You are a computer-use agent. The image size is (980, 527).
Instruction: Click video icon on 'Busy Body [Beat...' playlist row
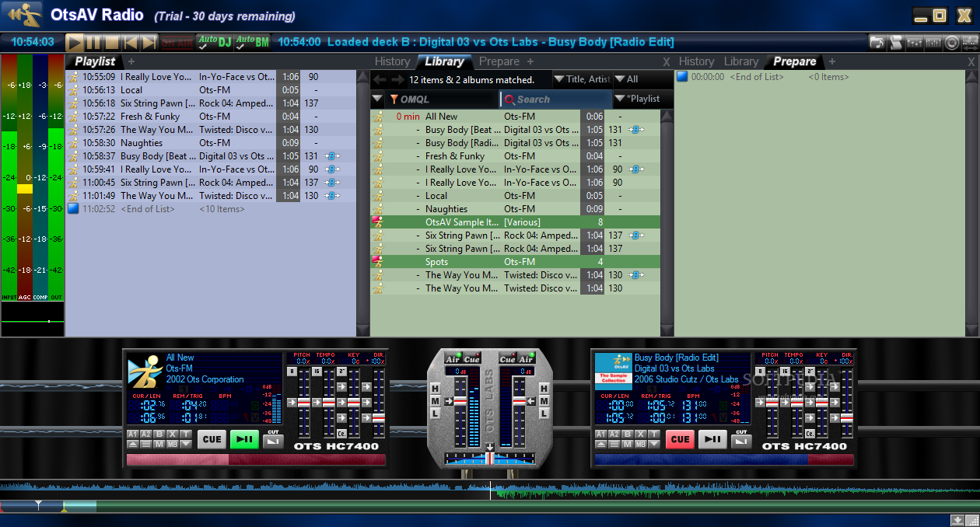point(331,156)
